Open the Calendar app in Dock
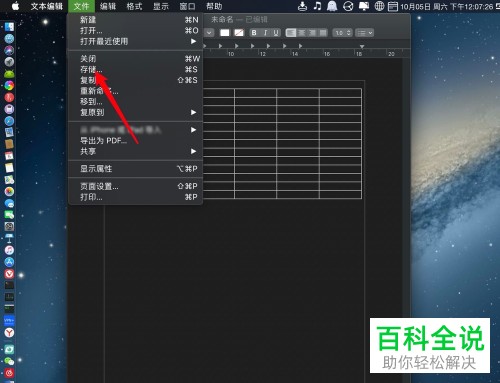 [9, 156]
